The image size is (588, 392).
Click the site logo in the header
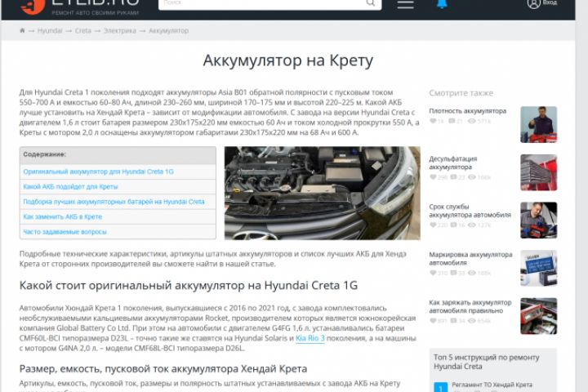coord(79,7)
